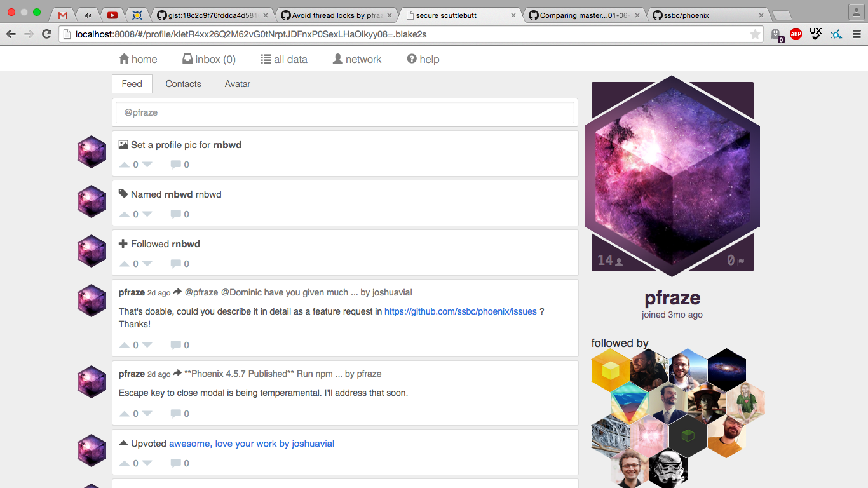Go back with the browser back arrow
Image resolution: width=868 pixels, height=488 pixels.
point(11,34)
